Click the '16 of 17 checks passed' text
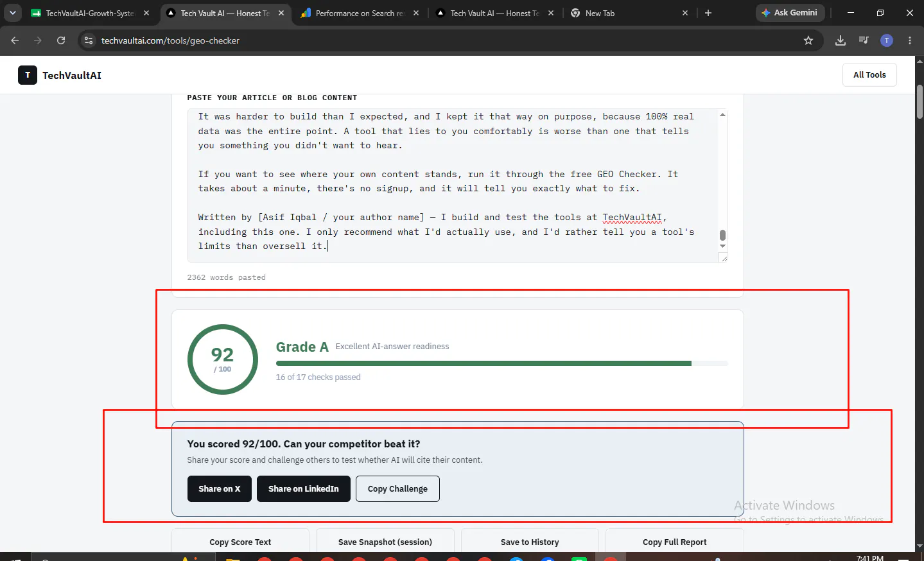924x561 pixels. tap(318, 377)
